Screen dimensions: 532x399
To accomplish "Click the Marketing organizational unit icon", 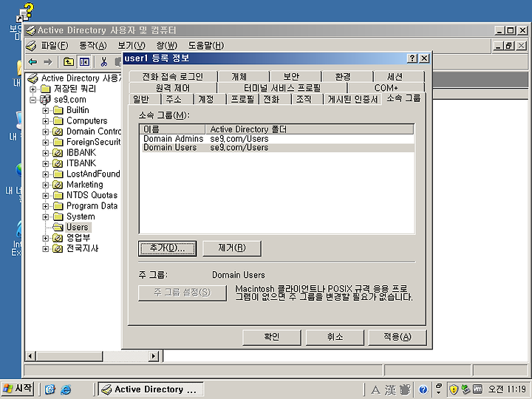I will pos(58,185).
